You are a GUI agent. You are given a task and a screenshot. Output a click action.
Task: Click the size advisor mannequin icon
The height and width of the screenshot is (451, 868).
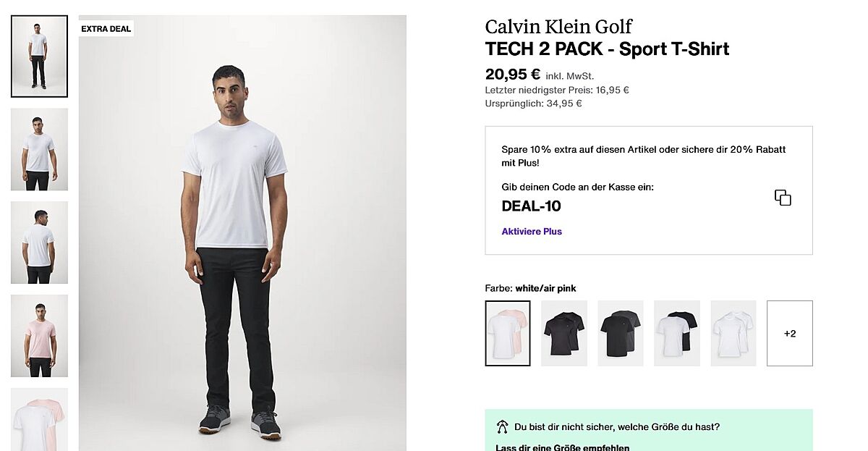coord(503,427)
